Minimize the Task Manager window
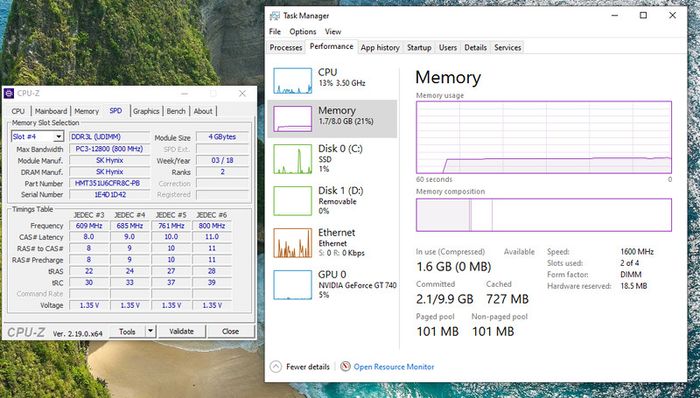Screen dimensions: 700x398 tap(615, 15)
